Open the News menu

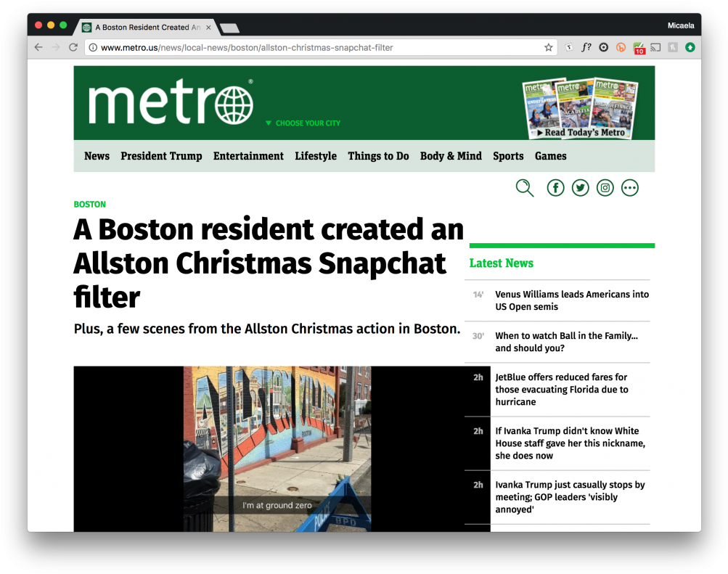97,156
